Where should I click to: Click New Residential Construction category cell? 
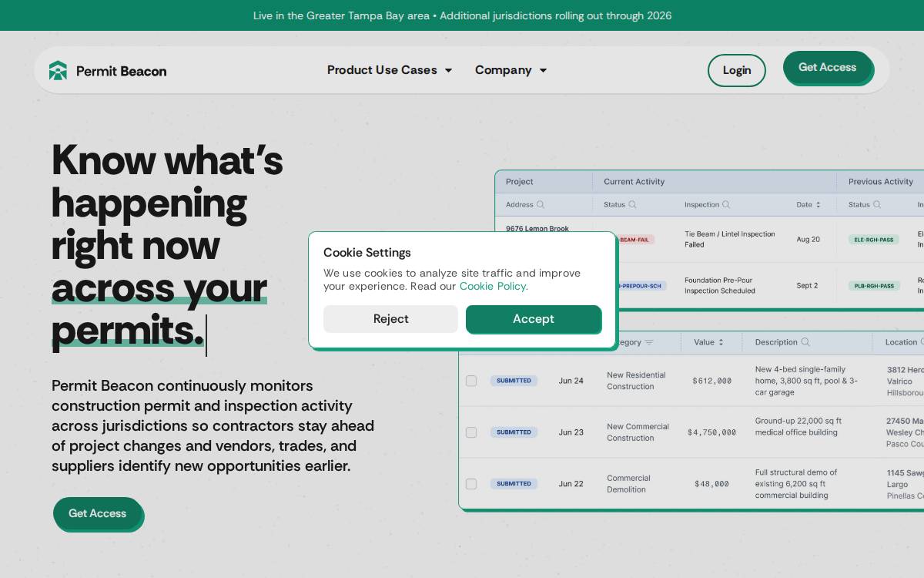point(636,381)
